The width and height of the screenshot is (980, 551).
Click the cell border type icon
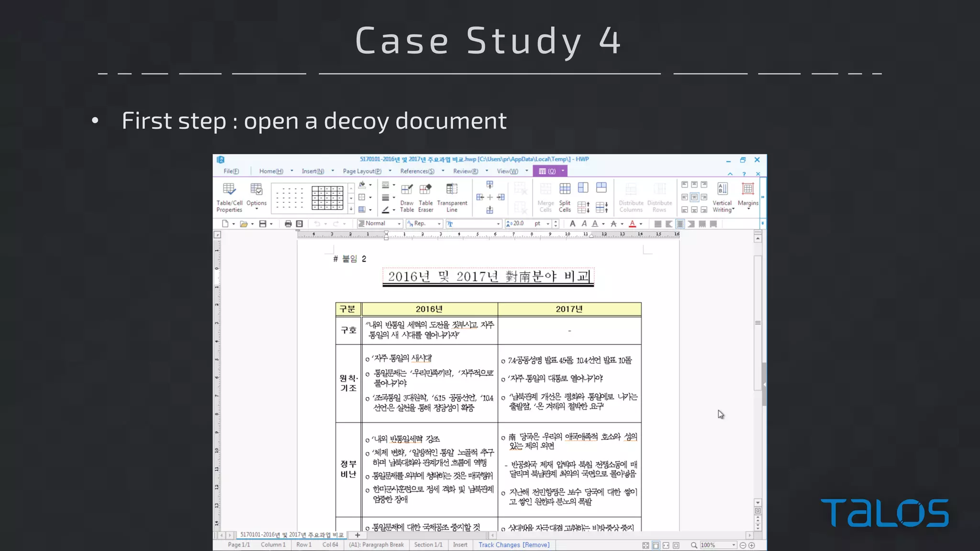pos(362,197)
